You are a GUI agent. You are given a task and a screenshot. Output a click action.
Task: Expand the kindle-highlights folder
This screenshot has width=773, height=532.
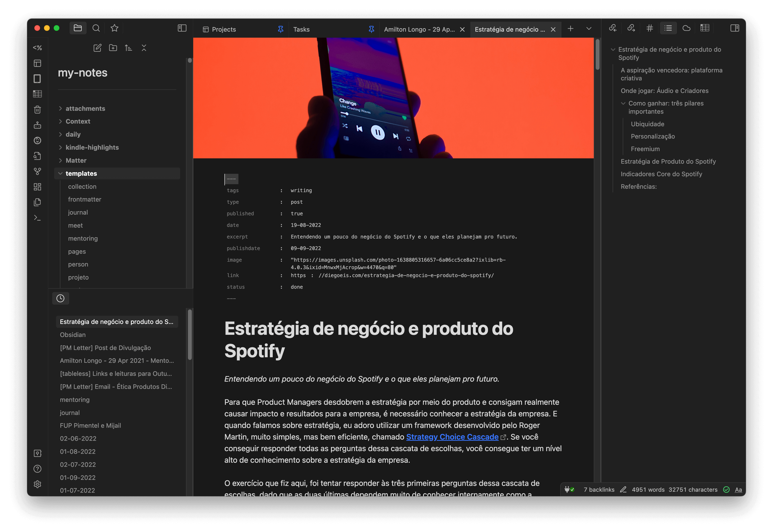pyautogui.click(x=60, y=148)
